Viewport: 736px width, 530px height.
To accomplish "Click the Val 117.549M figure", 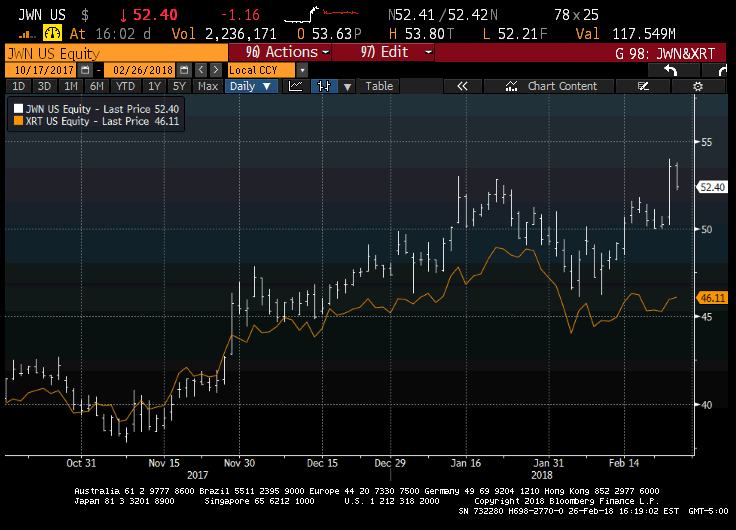I will (x=644, y=34).
